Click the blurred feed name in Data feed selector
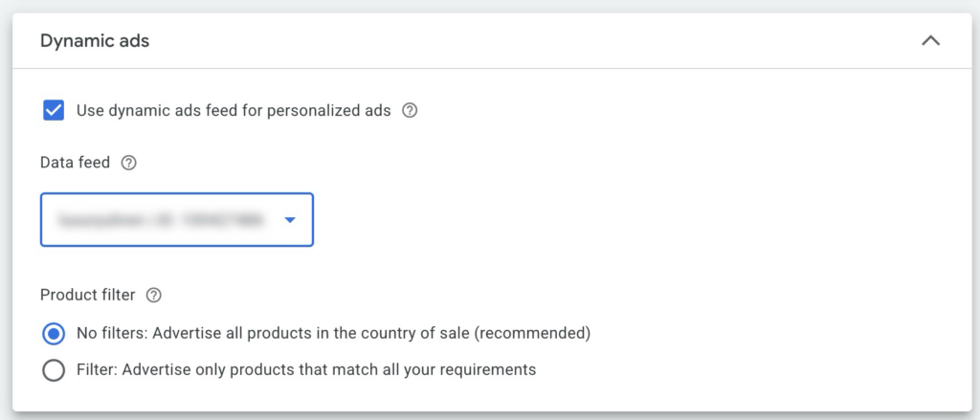 [160, 220]
